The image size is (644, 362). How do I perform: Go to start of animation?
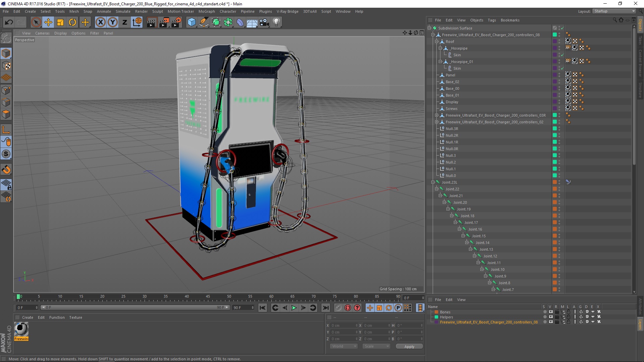pyautogui.click(x=263, y=308)
